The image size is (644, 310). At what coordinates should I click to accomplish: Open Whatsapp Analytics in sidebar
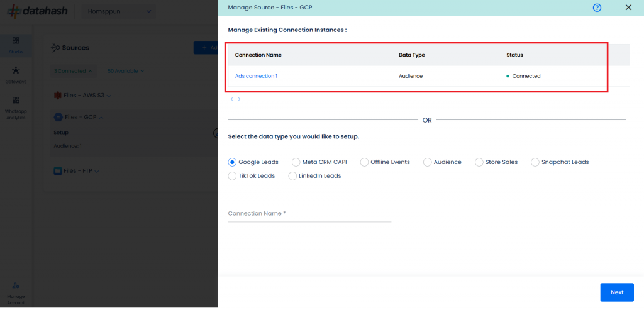click(x=16, y=109)
